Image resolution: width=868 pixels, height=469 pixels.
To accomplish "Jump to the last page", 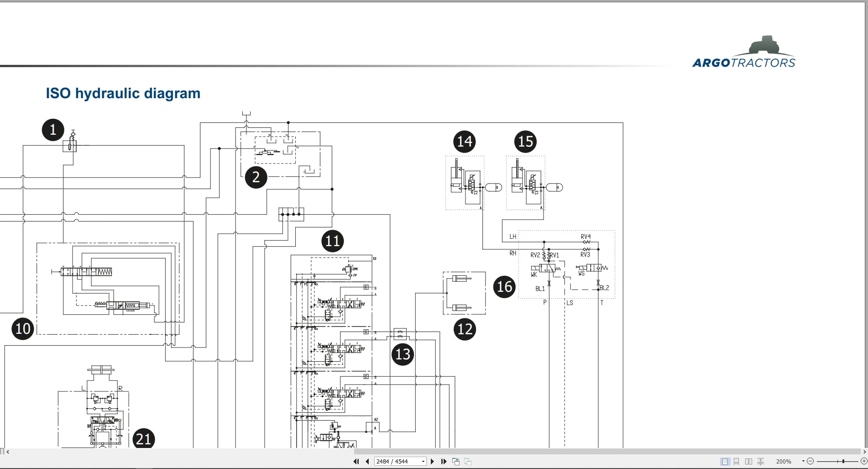I will click(x=444, y=461).
